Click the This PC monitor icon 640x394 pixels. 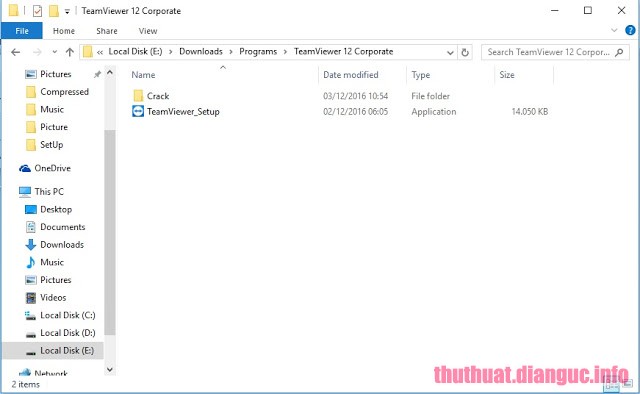pyautogui.click(x=24, y=192)
